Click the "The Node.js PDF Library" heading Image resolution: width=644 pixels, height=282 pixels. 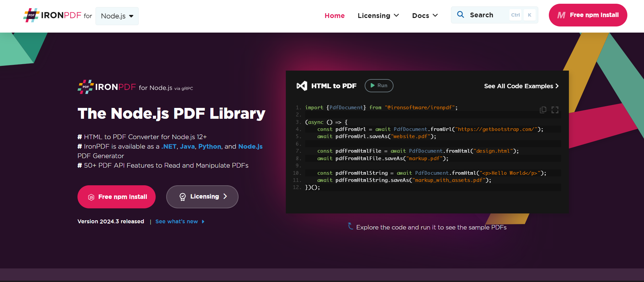pyautogui.click(x=171, y=114)
